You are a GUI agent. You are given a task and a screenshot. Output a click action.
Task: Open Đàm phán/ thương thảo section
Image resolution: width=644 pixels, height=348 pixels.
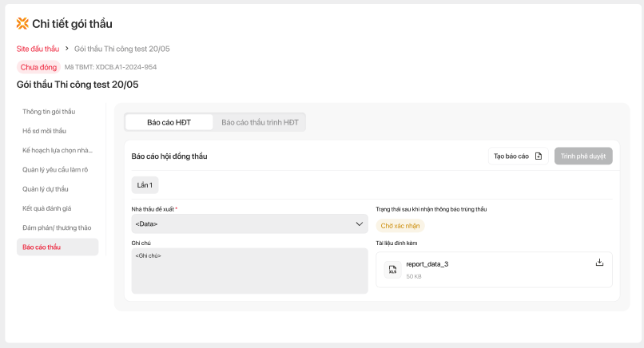57,227
